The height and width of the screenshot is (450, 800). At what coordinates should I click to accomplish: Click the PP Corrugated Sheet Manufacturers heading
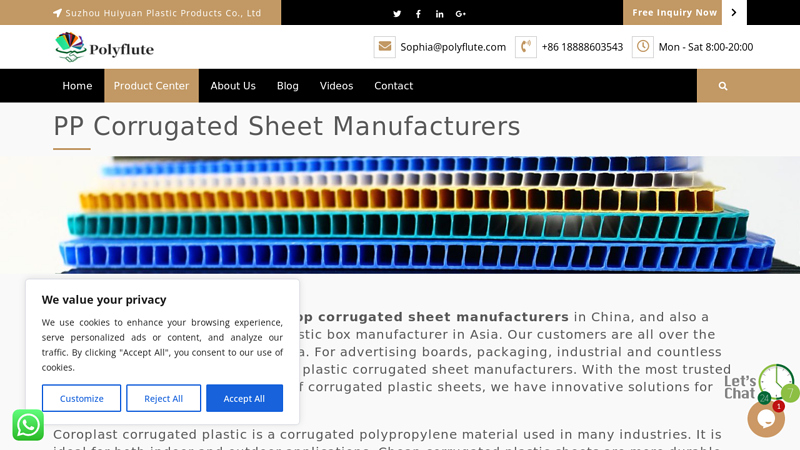pyautogui.click(x=287, y=126)
